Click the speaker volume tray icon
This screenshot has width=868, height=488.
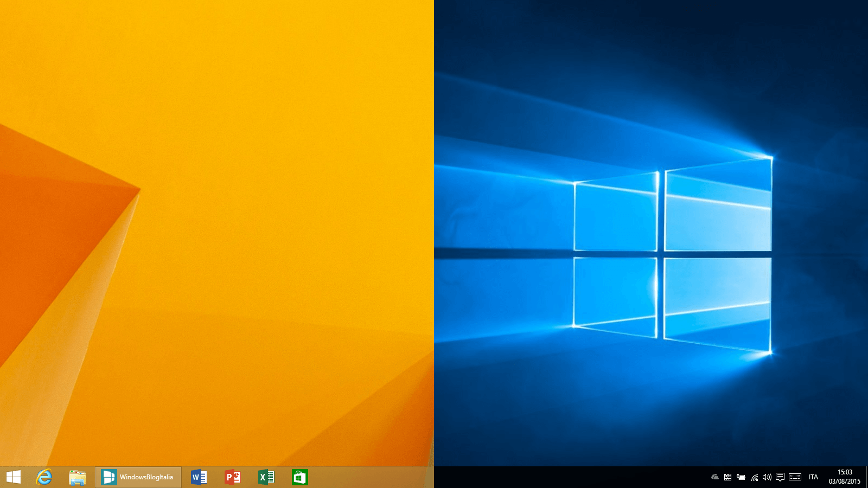coord(767,477)
